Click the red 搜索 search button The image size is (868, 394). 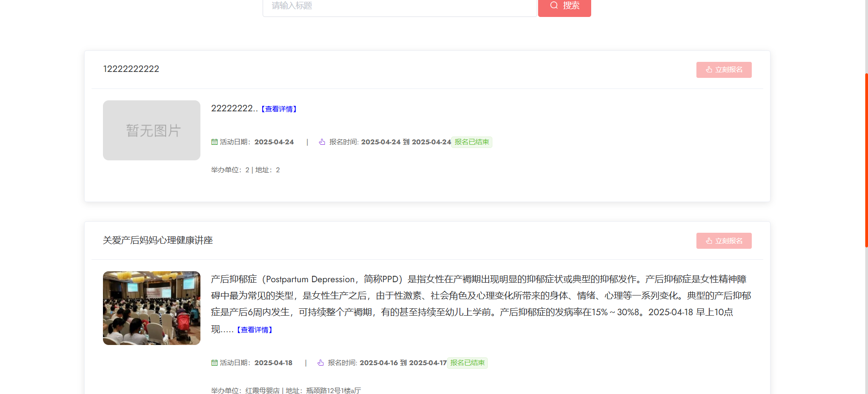(x=564, y=7)
